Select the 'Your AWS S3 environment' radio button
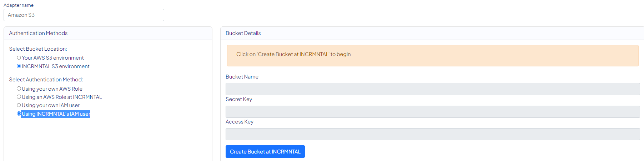 (19, 58)
